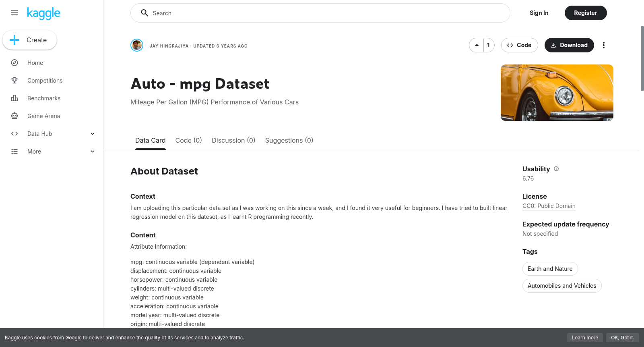The image size is (644, 347).
Task: Upvote the dataset with arrow button
Action: [477, 45]
